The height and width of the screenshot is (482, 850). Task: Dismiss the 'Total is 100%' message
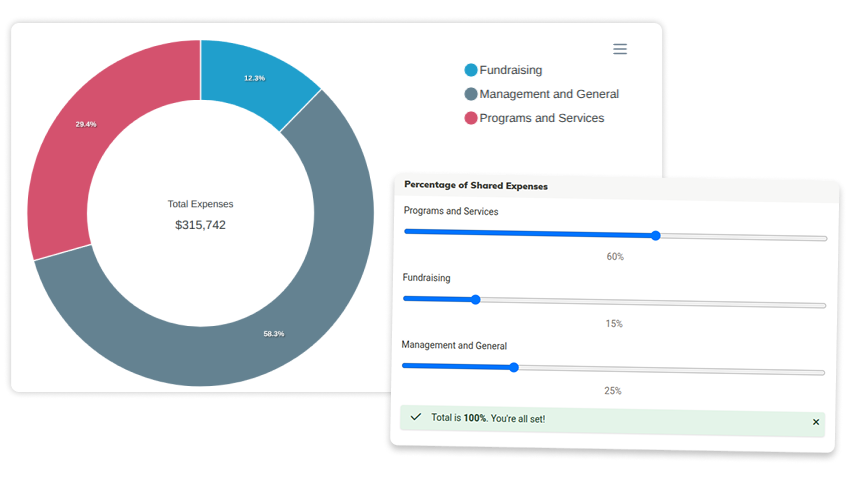816,422
